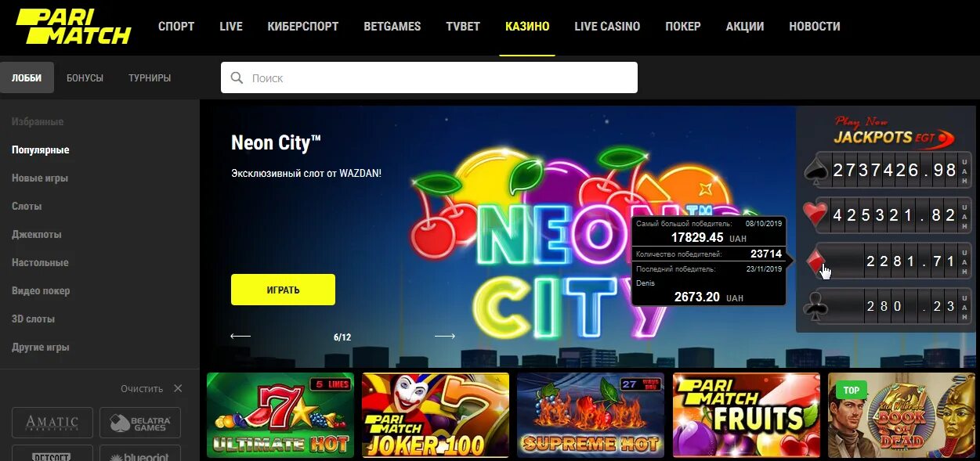Open the Live Casino menu item
The width and height of the screenshot is (980, 461).
click(x=607, y=27)
